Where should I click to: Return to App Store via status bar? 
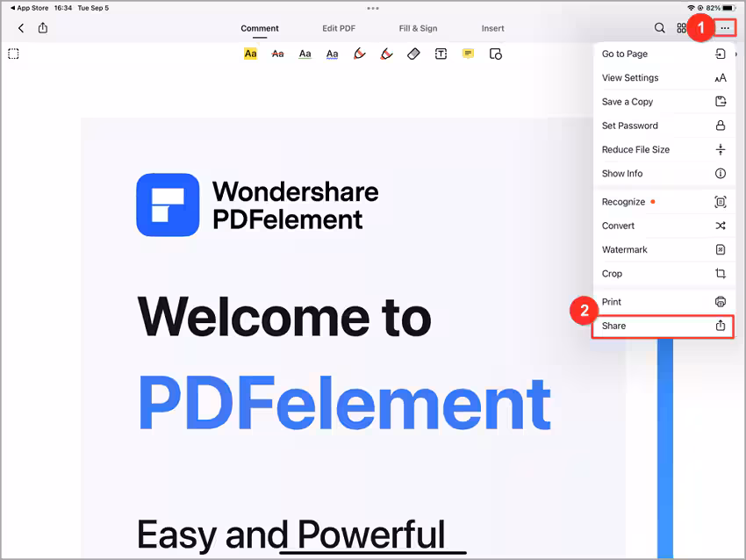coord(30,8)
